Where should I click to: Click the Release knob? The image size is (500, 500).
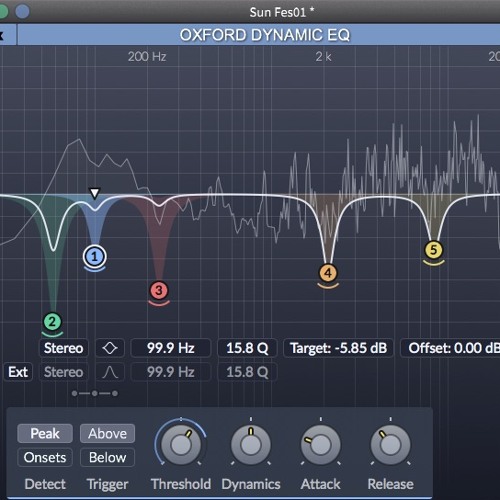point(390,445)
